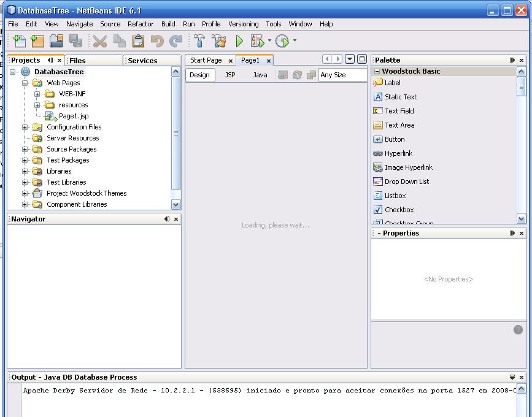Screen dimensions: 532x417
Task: Clean and build with hammer-broom icon
Action: [x=219, y=41]
